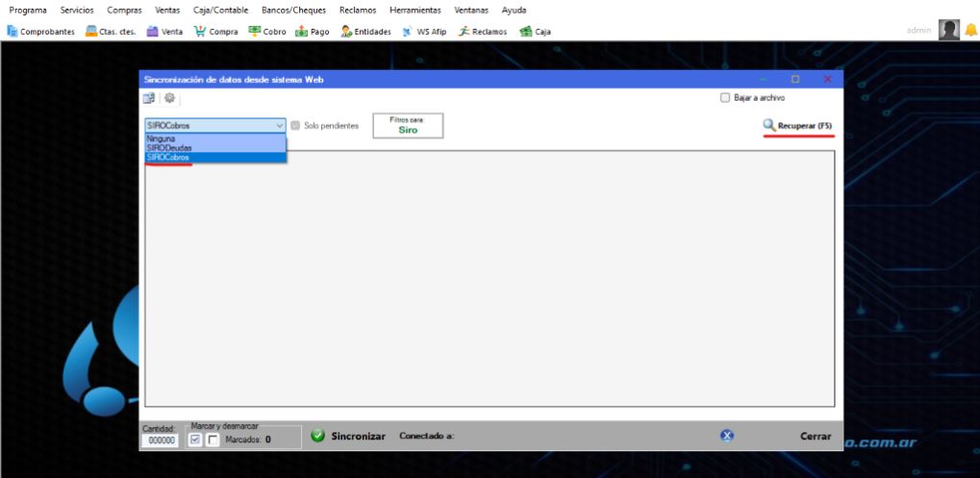Click the Recuperar magnifier icon
The image size is (980, 478).
point(769,126)
